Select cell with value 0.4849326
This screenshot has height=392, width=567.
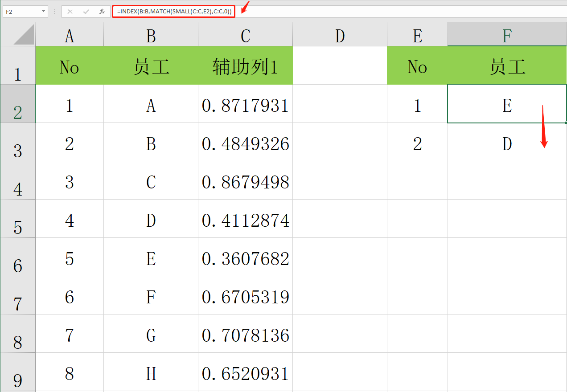point(246,142)
